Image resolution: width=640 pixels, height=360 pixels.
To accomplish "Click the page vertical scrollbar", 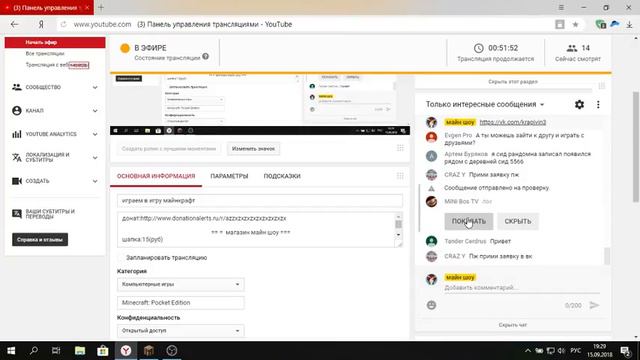I will tap(636, 147).
